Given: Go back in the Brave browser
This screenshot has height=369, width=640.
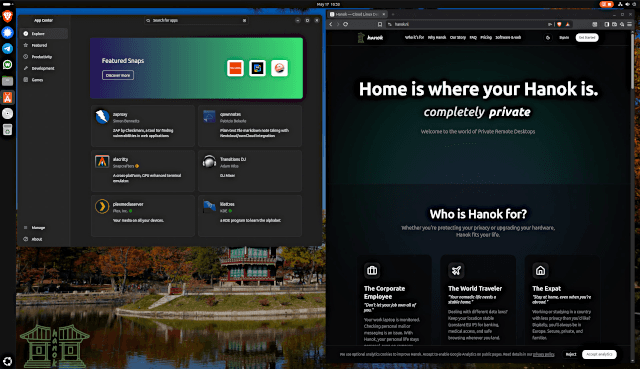Looking at the screenshot, I should point(331,24).
